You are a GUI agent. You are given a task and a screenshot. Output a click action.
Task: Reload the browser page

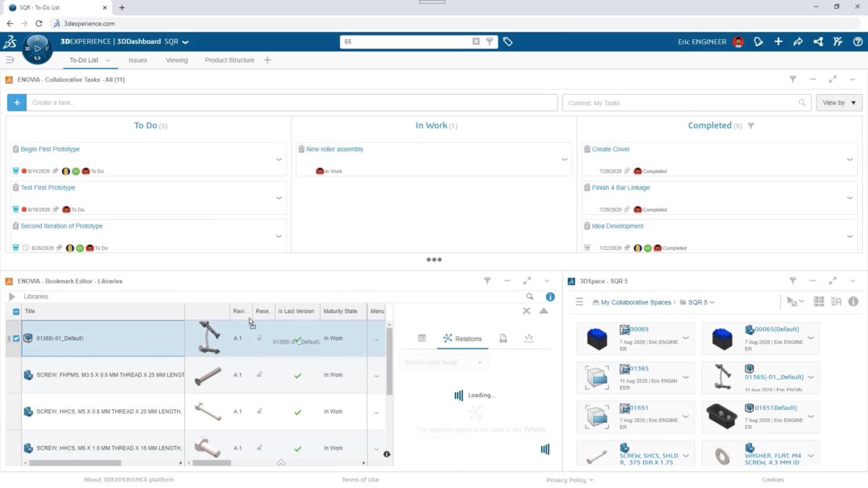[x=38, y=23]
